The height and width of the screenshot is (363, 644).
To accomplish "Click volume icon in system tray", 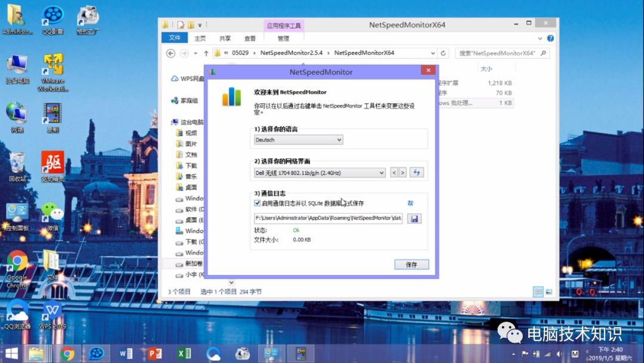I will 559,353.
